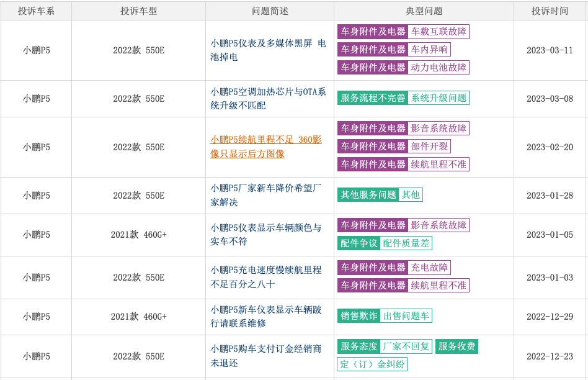The height and width of the screenshot is (380, 588).
Task: Click the date '2023-02-20'
Action: point(550,147)
